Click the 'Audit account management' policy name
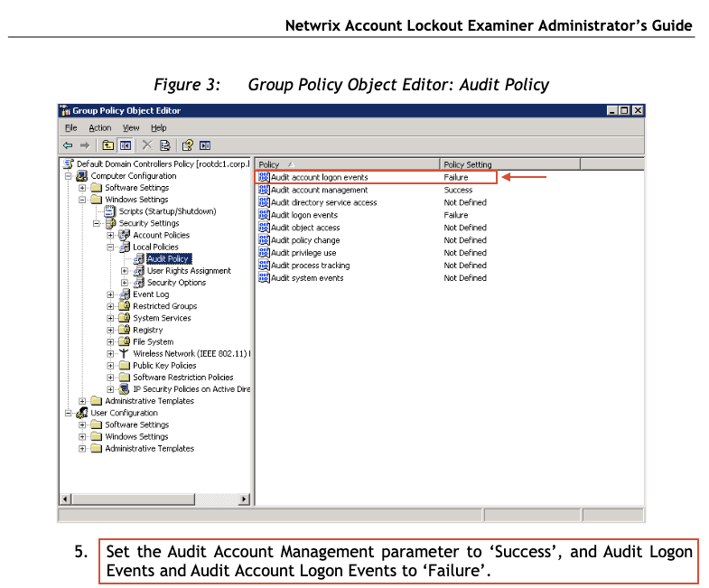Image resolution: width=709 pixels, height=588 pixels. click(319, 190)
